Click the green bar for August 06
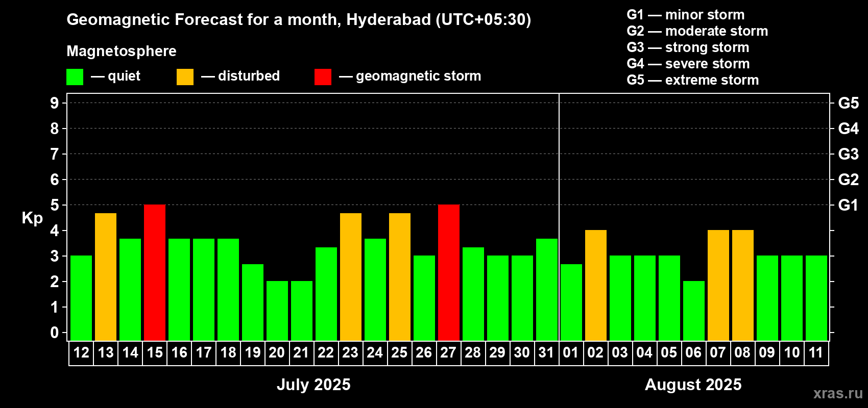This screenshot has width=868, height=408. 694,311
